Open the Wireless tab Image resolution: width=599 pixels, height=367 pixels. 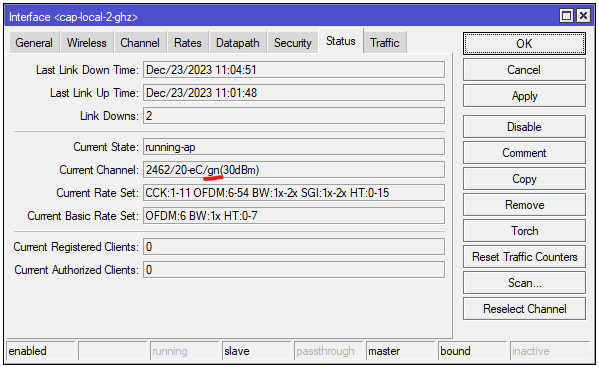click(x=87, y=43)
